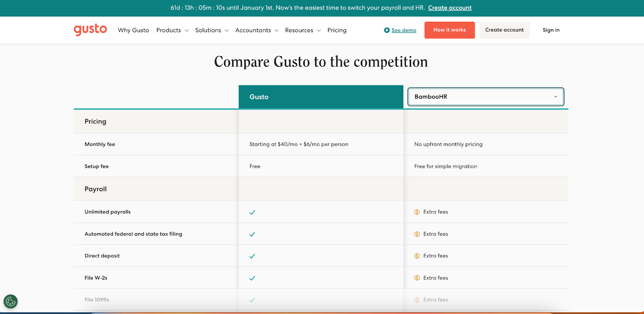The width and height of the screenshot is (644, 314).
Task: Click the File W-2s label
Action: point(96,278)
